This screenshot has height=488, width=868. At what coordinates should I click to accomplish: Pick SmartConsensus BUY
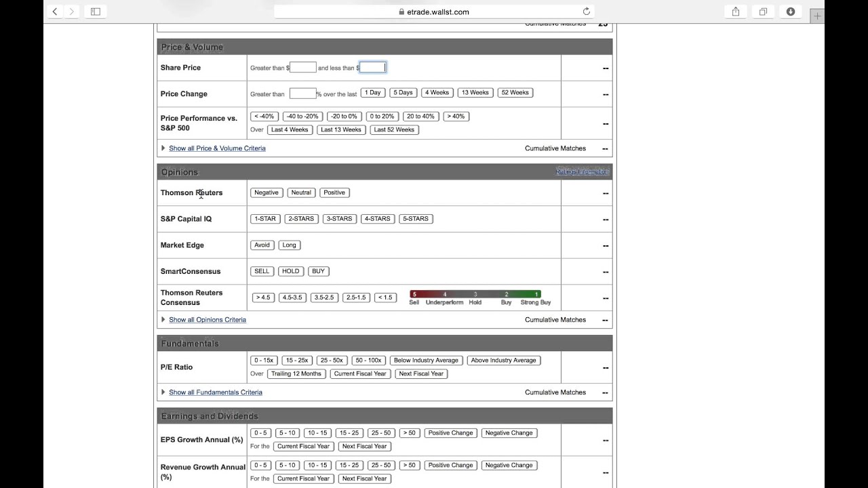pyautogui.click(x=319, y=271)
